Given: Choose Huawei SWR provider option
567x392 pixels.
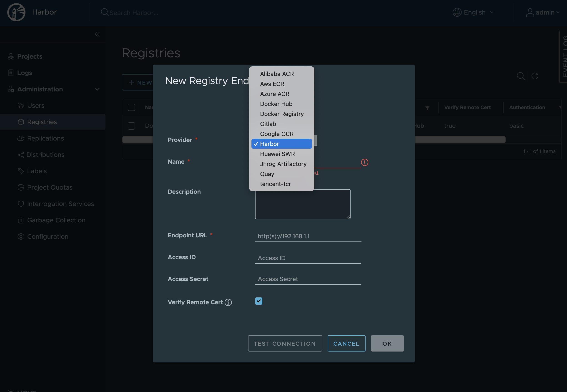Looking at the screenshot, I should click(x=281, y=154).
